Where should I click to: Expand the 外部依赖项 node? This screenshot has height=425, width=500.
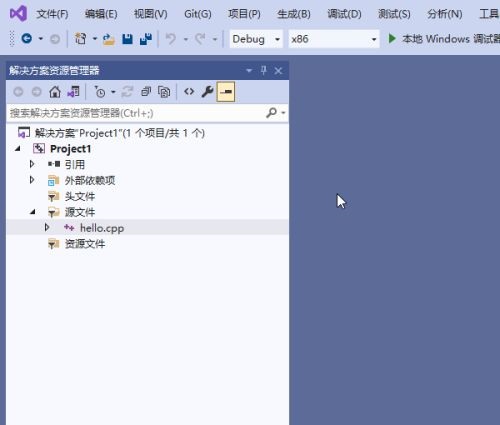tap(32, 180)
